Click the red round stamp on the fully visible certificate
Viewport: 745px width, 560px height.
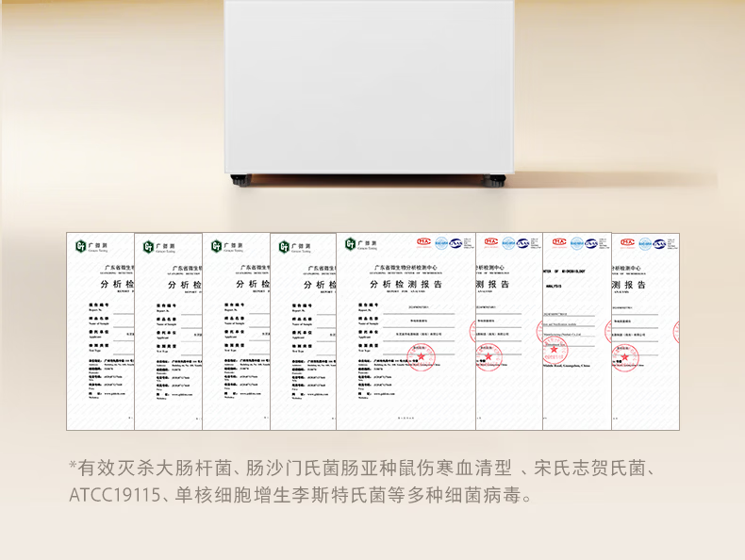[x=421, y=355]
